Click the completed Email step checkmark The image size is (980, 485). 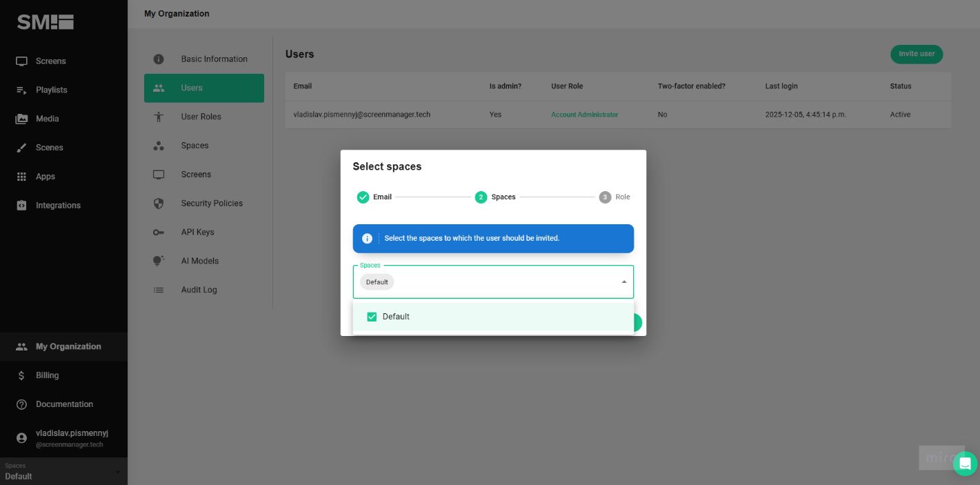363,197
